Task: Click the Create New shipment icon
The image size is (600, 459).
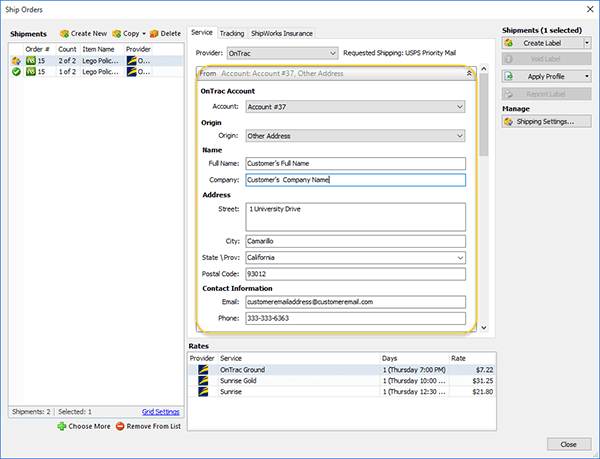Action: click(x=64, y=34)
